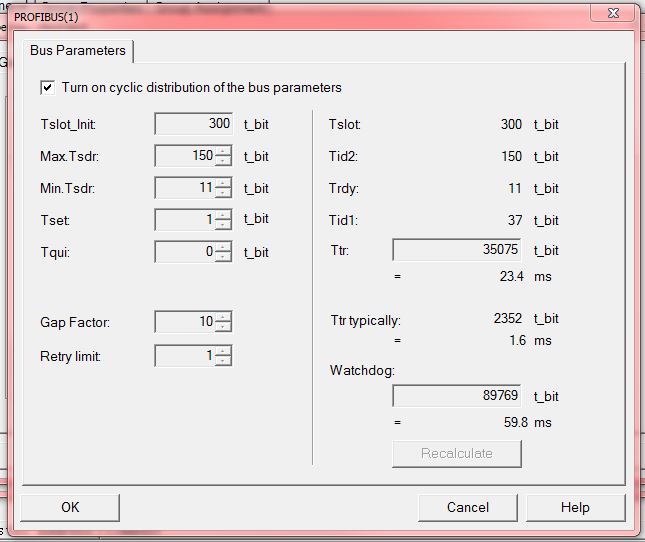Click the Trdy value 11 text
Image resolution: width=645 pixels, height=542 pixels.
point(515,188)
